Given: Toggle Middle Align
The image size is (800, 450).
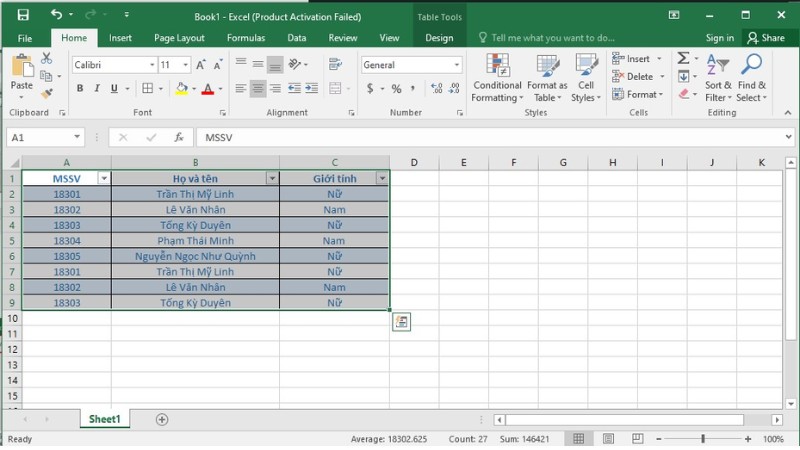Looking at the screenshot, I should (x=258, y=63).
